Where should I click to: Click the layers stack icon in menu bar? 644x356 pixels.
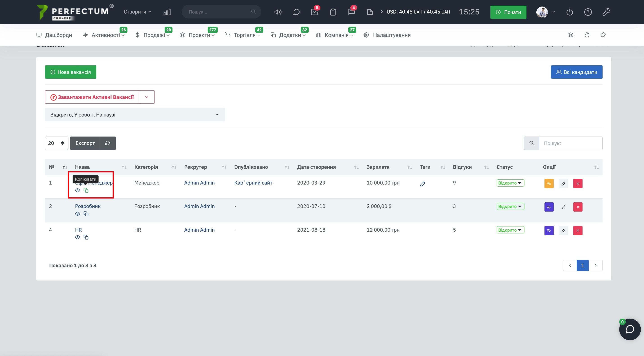[571, 35]
